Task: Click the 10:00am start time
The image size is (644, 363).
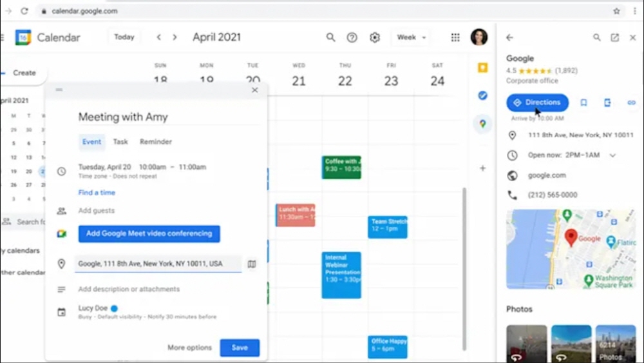Action: coord(153,168)
